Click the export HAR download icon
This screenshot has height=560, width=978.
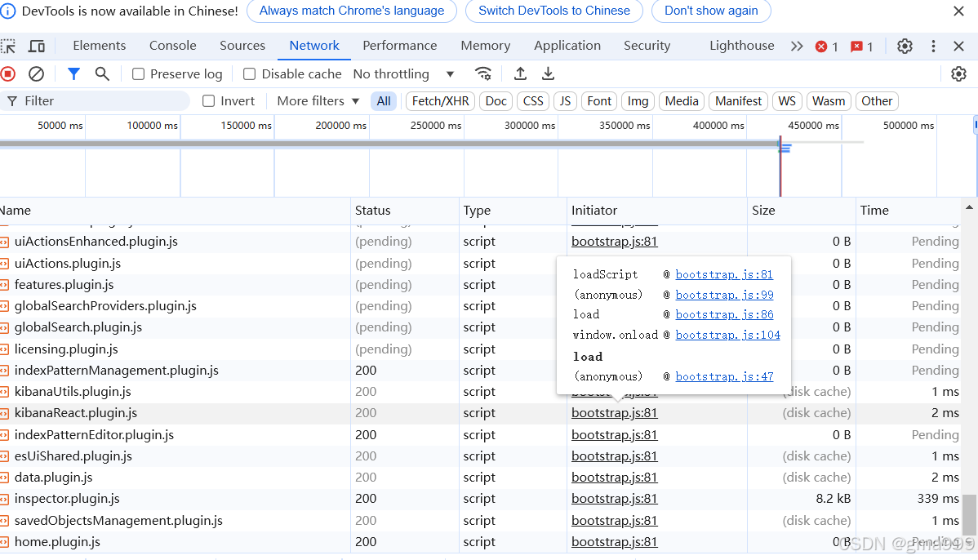[x=549, y=74]
